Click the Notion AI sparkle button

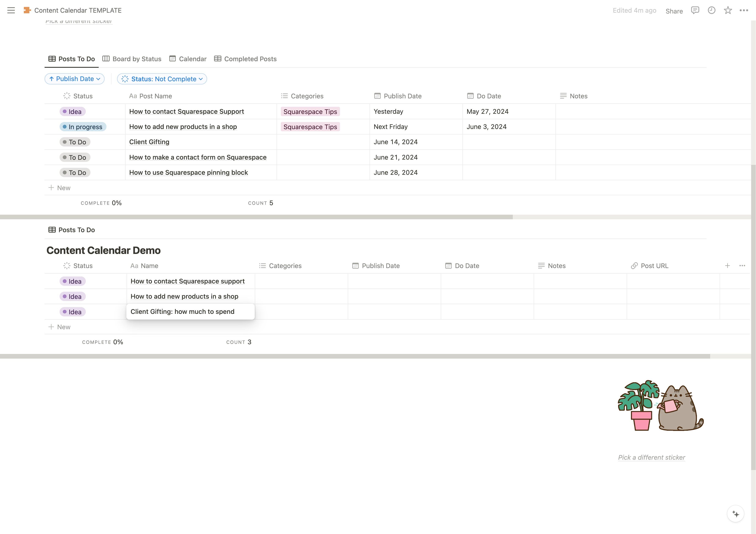[x=735, y=514]
